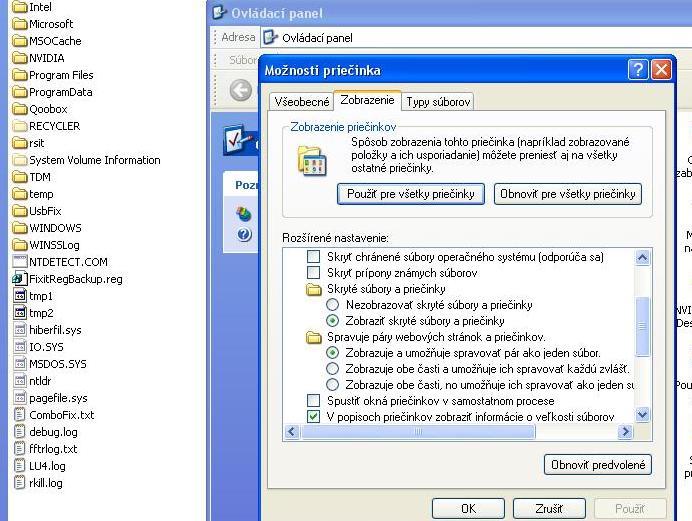Select the WINDOWS folder icon
The height and width of the screenshot is (521, 692).
tap(19, 228)
